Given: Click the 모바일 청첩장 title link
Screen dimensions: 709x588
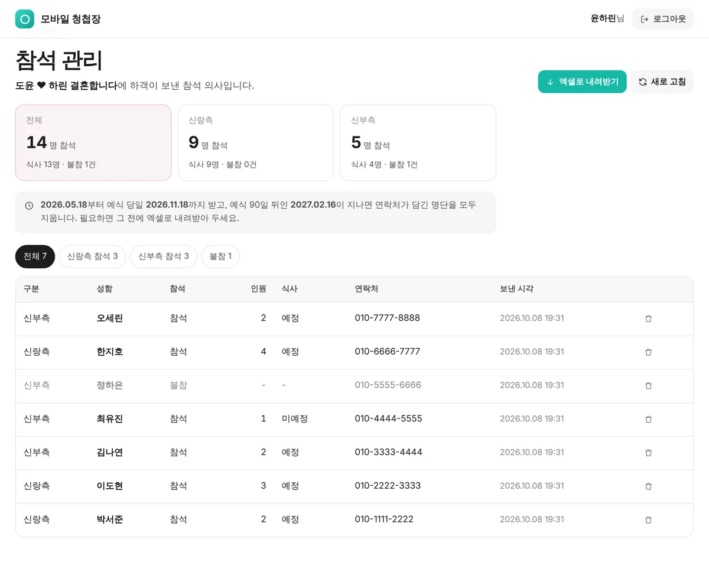Looking at the screenshot, I should click(x=71, y=19).
